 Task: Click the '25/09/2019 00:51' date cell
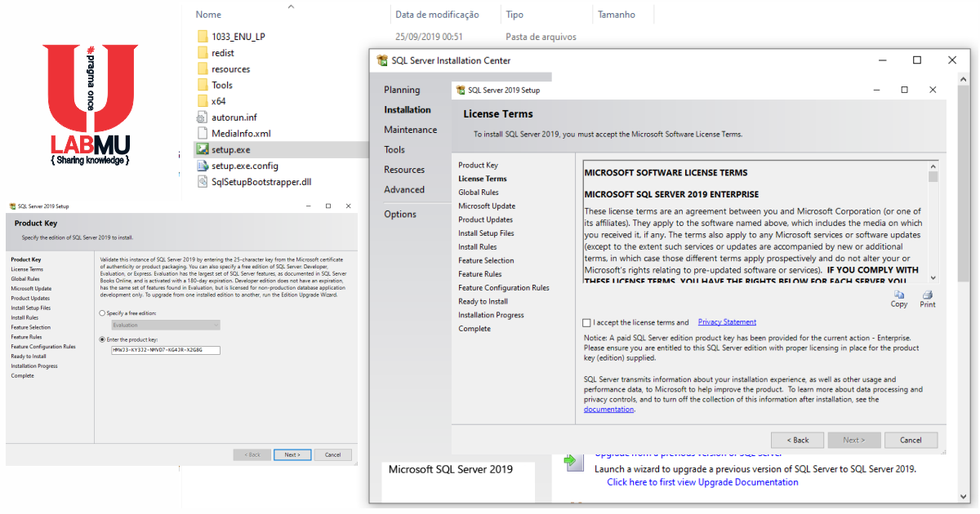(x=429, y=37)
